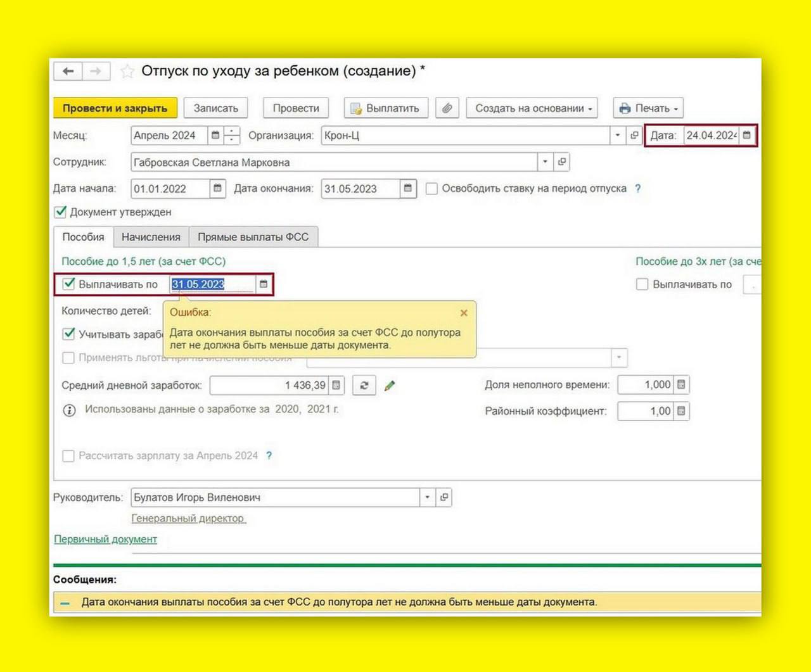Viewport: 811px width, 672px height.
Task: Close the Ошибка tooltip
Action: [x=464, y=313]
